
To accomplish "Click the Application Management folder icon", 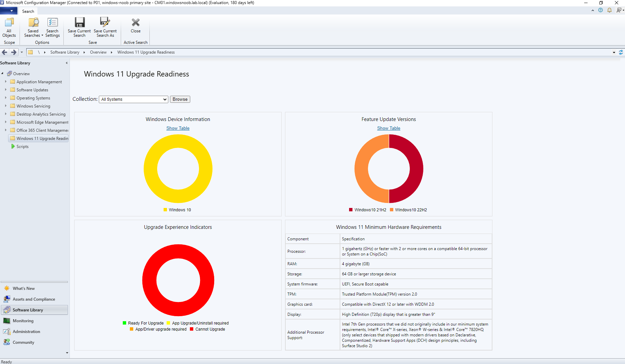I will 13,82.
